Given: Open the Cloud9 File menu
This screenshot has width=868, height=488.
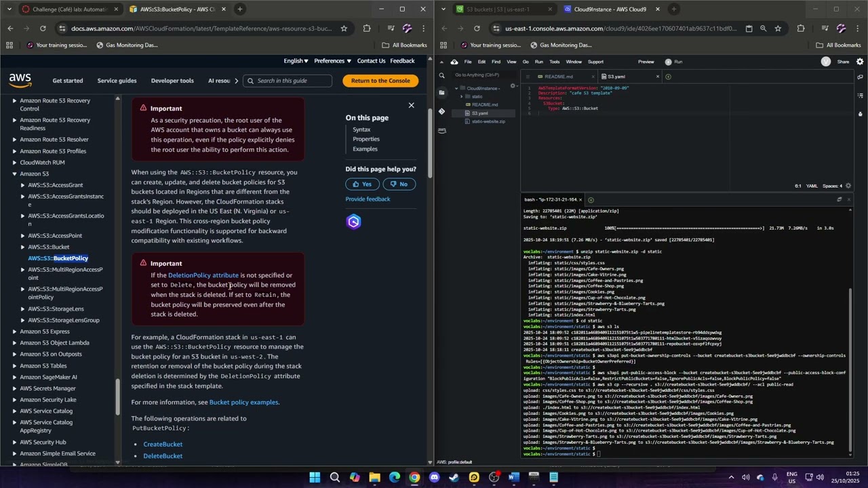Looking at the screenshot, I should (468, 62).
